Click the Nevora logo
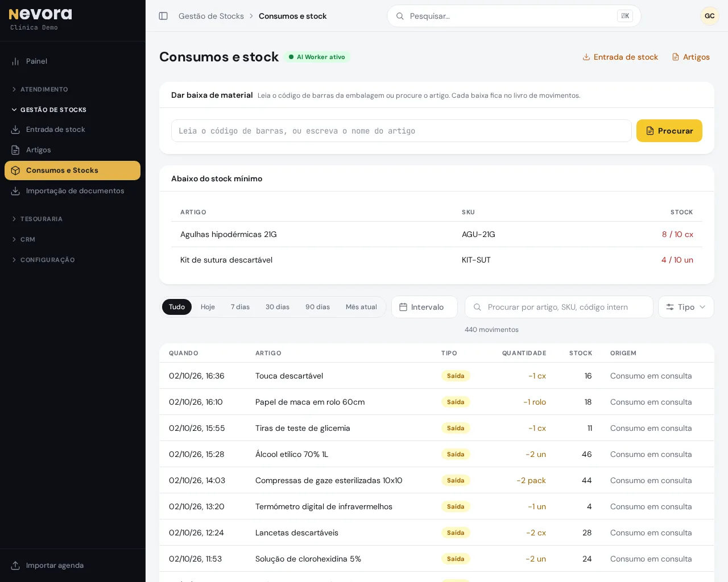Viewport: 728px width, 582px height. click(40, 14)
